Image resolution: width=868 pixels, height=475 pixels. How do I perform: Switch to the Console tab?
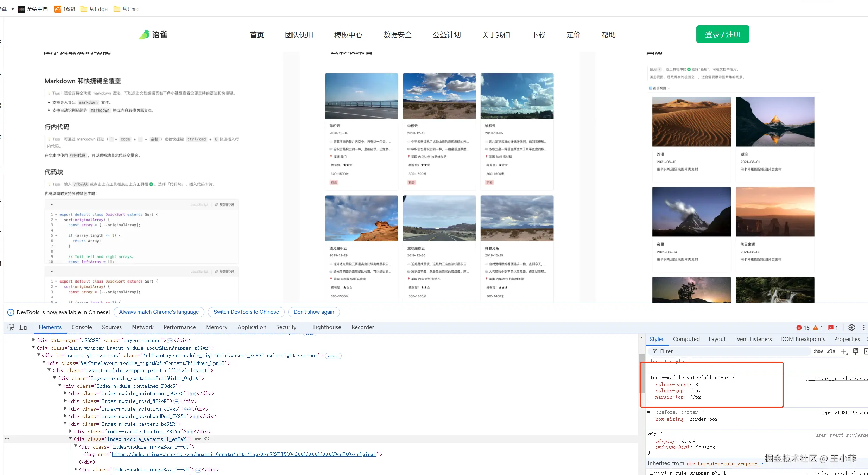click(x=82, y=327)
